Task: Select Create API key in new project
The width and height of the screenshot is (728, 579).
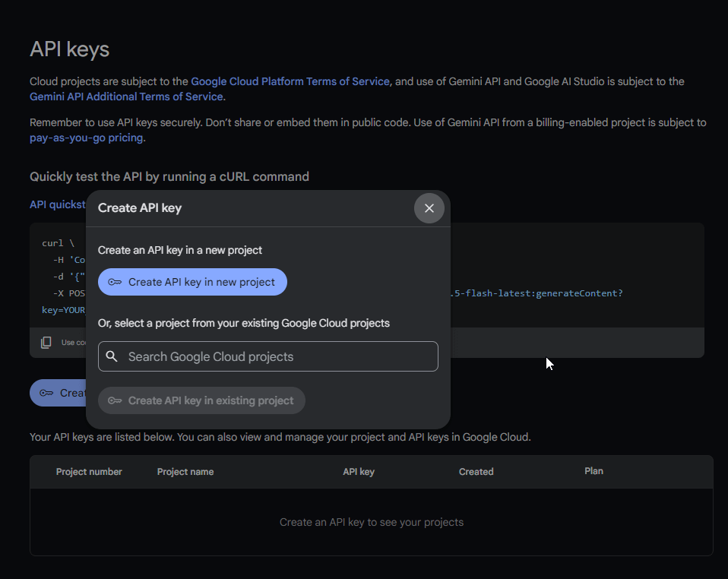Action: coord(192,282)
